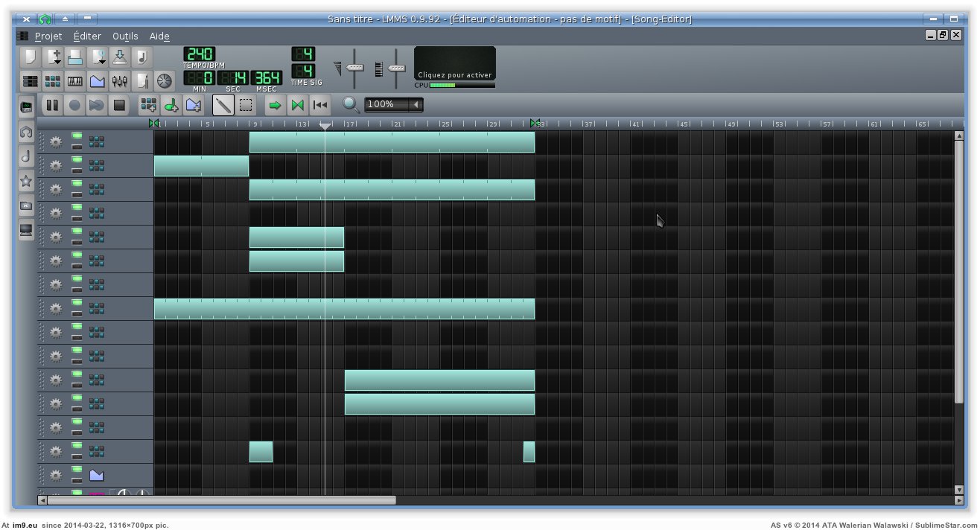Open the My Samples sidebar tab

tap(26, 132)
